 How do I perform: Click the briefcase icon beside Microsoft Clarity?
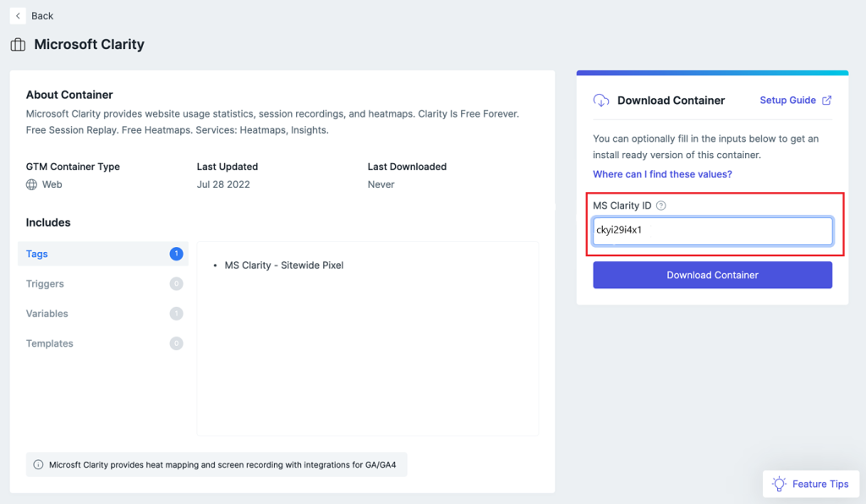(18, 45)
